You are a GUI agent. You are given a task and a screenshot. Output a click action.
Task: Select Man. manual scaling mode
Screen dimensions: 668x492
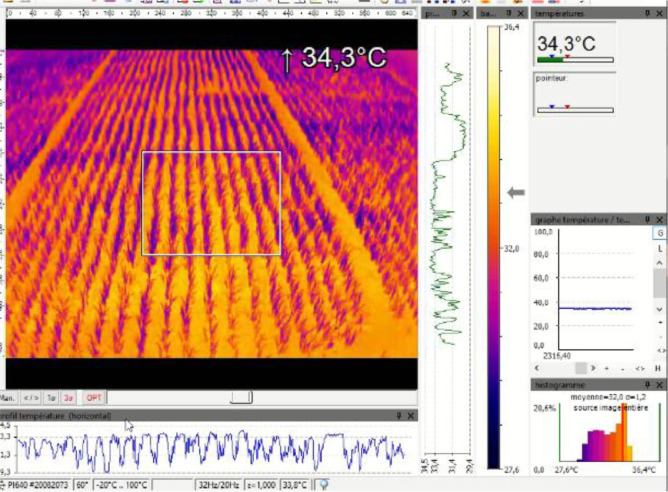click(x=8, y=398)
